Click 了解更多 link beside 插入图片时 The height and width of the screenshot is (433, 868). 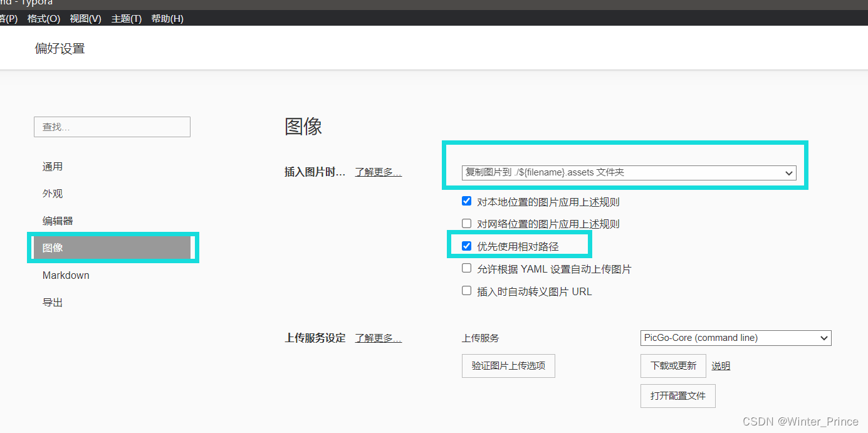[378, 172]
